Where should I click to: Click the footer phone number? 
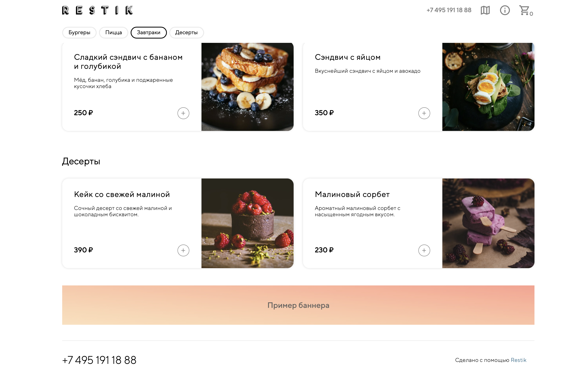pos(99,360)
